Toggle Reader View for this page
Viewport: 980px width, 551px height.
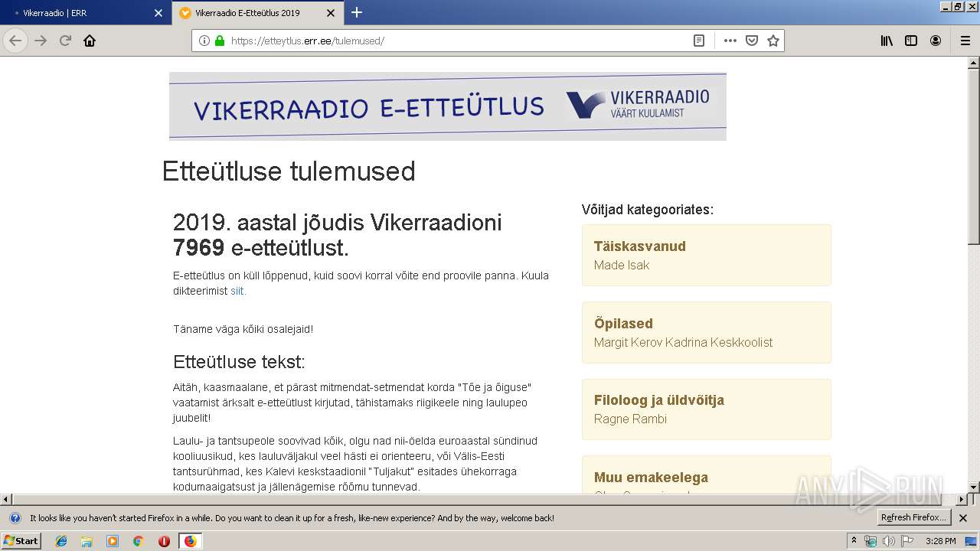pyautogui.click(x=699, y=41)
